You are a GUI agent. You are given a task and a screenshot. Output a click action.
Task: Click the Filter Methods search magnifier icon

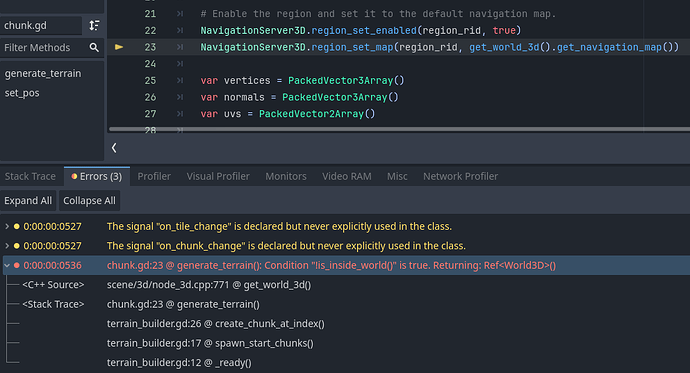point(94,48)
